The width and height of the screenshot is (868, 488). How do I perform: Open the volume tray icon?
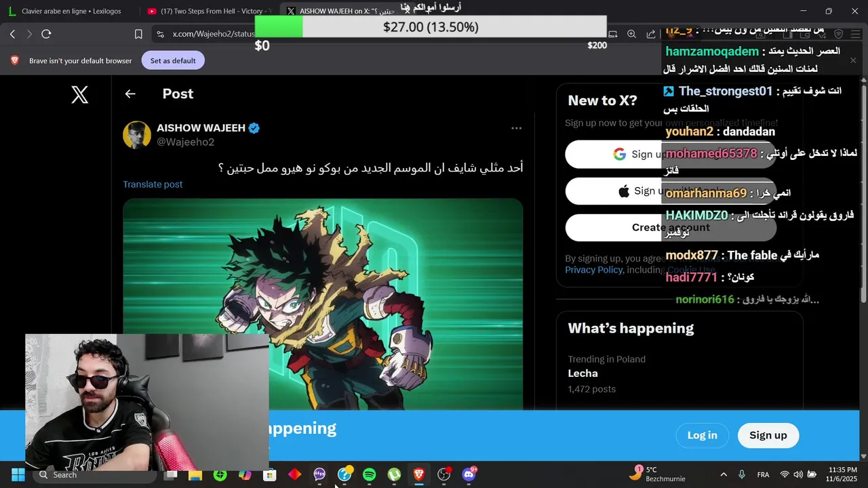coord(798,474)
